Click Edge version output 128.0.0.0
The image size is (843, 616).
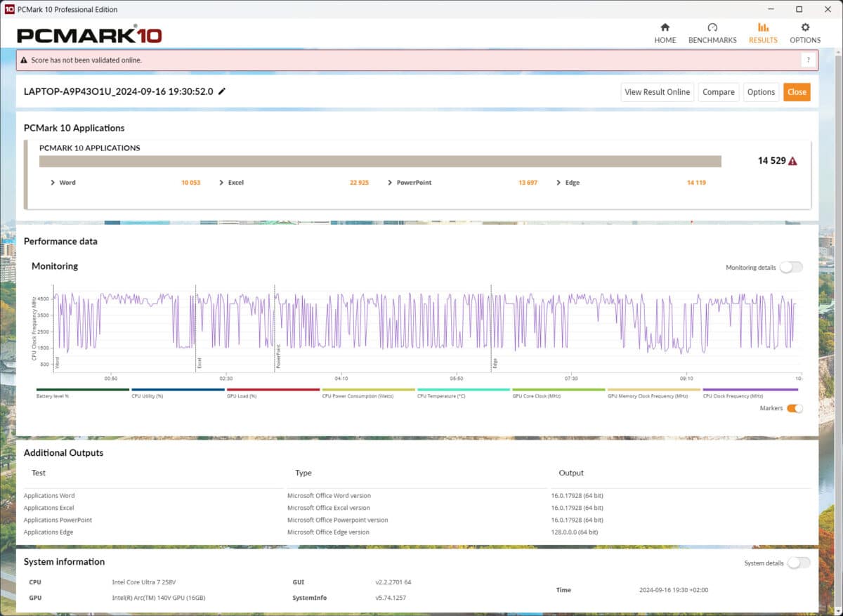click(x=575, y=532)
